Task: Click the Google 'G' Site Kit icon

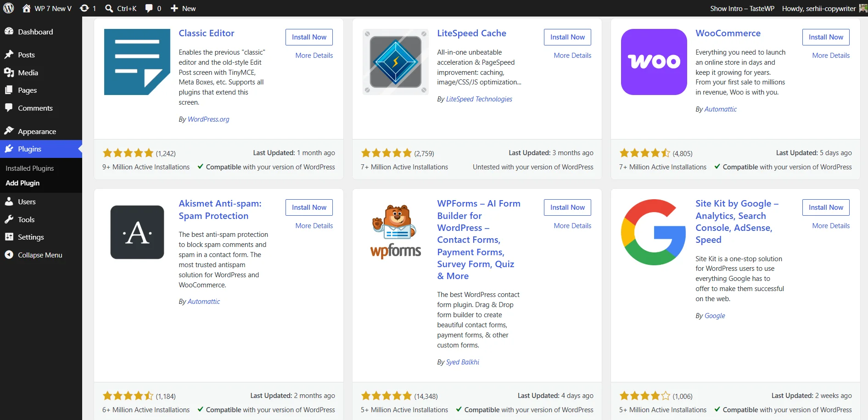Action: pos(654,232)
